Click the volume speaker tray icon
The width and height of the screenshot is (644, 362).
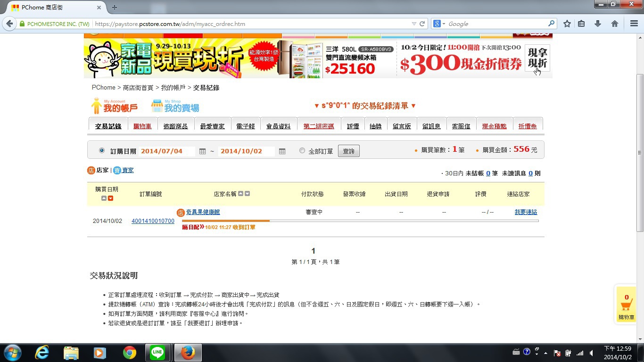click(x=592, y=353)
